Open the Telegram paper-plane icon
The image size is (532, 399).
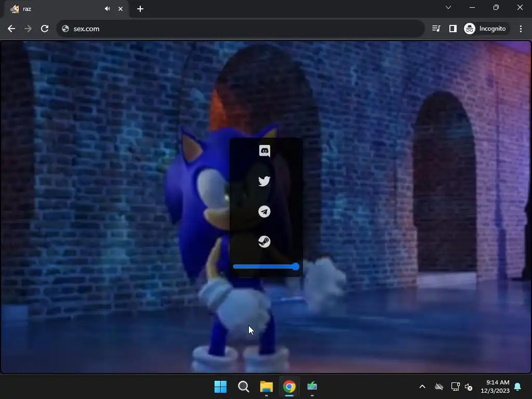click(264, 212)
